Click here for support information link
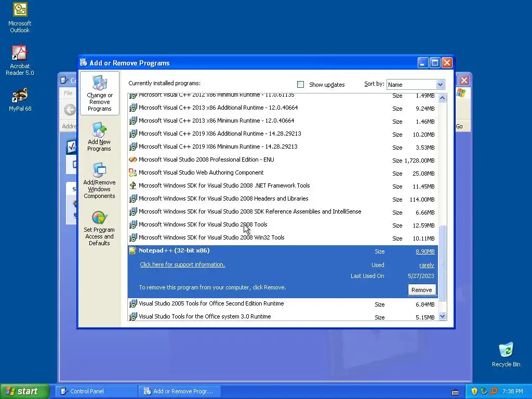 [x=182, y=264]
